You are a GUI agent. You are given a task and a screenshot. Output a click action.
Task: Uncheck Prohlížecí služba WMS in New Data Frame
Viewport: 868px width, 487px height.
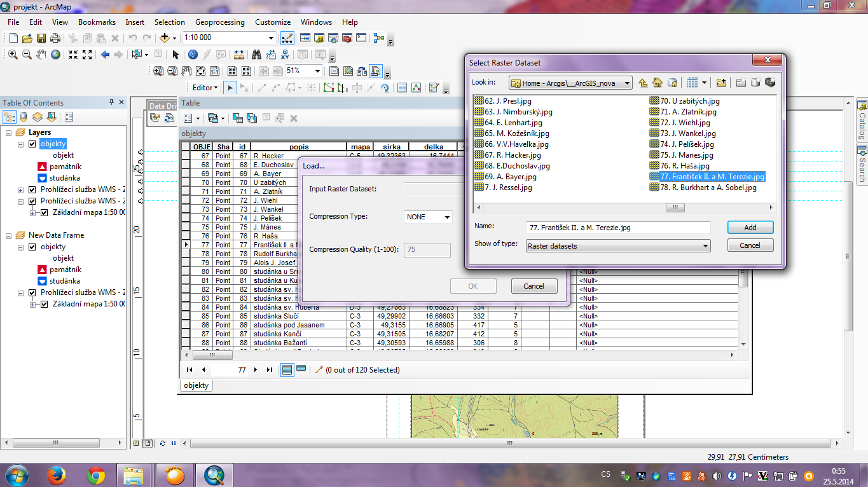click(x=32, y=292)
